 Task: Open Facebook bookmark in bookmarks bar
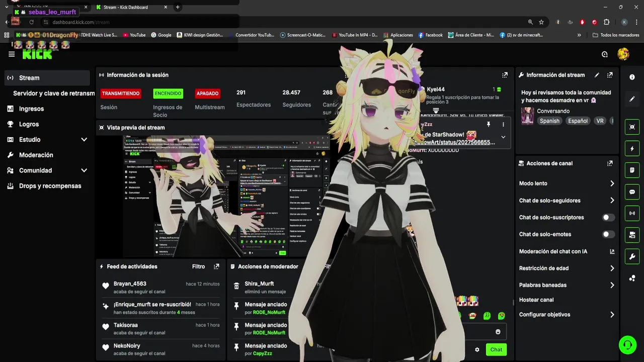430,35
